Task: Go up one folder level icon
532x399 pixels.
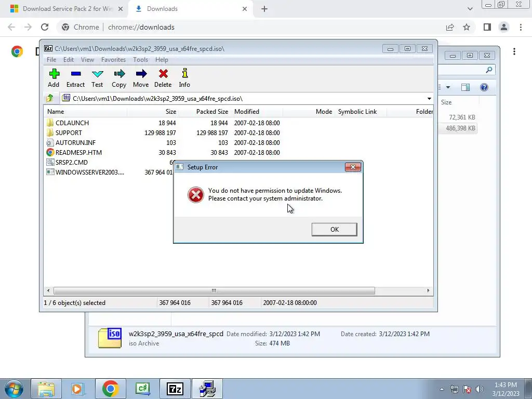Action: click(50, 98)
